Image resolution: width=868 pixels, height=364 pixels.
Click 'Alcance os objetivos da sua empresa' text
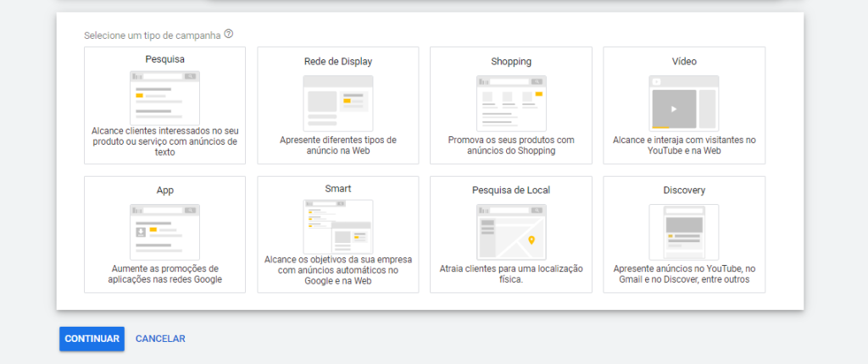click(337, 270)
